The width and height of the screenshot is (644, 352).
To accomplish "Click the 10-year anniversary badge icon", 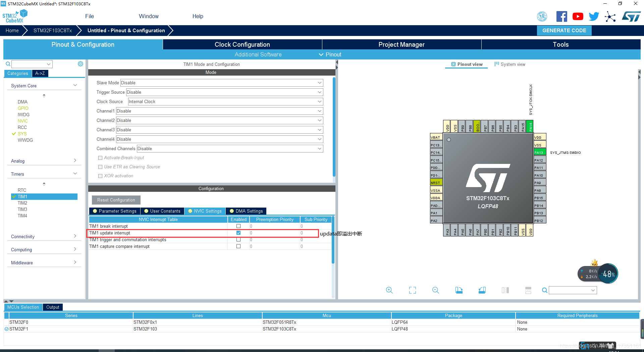I will coord(542,16).
